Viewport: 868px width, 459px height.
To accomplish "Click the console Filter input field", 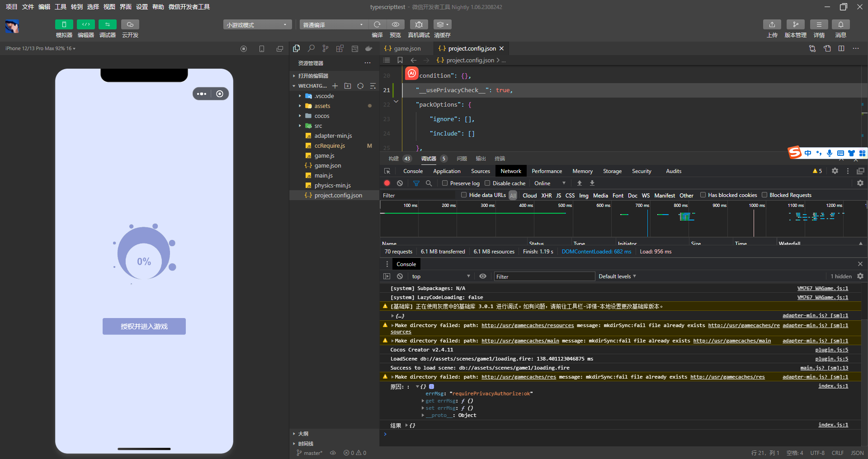I will click(544, 276).
